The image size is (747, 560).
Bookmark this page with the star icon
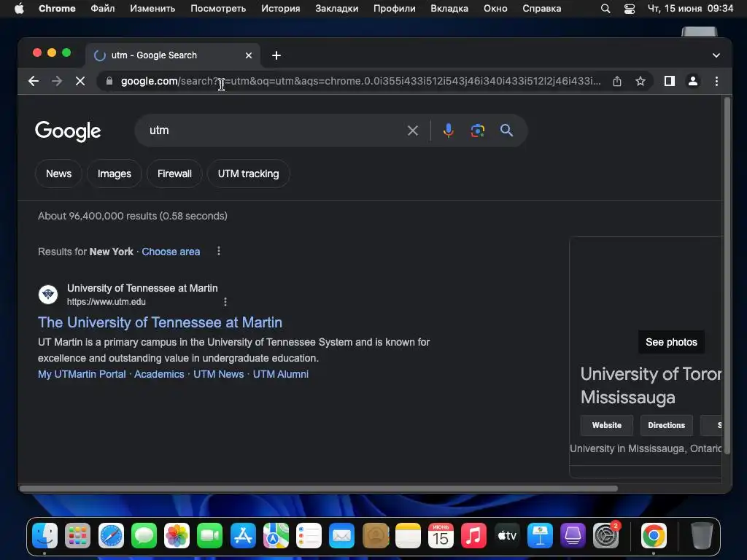(640, 81)
